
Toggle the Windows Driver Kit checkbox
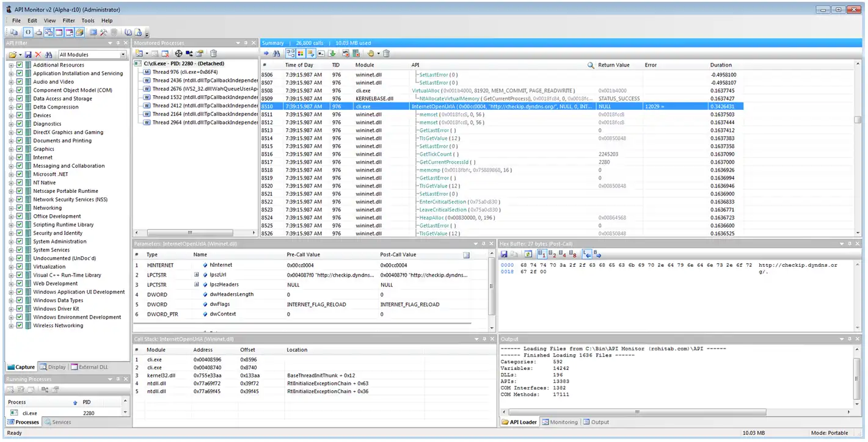tap(20, 309)
